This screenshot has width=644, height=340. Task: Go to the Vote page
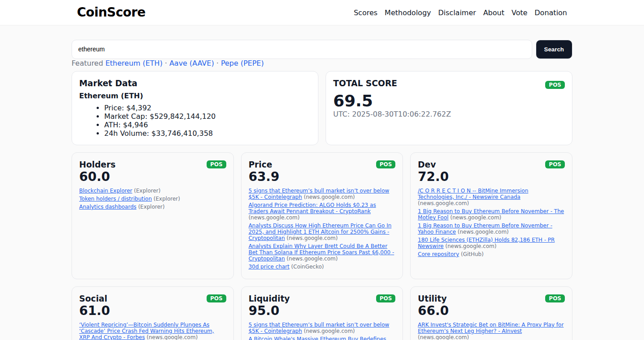click(x=519, y=13)
